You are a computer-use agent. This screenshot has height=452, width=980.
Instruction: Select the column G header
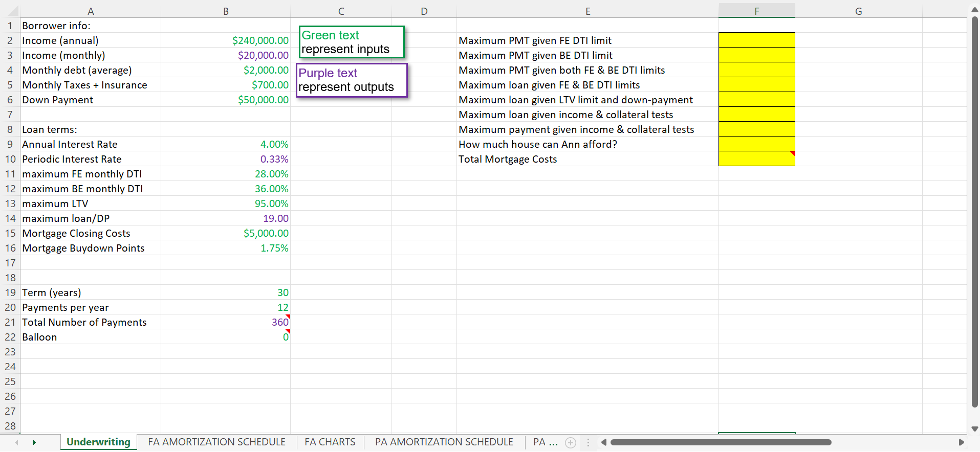coord(859,11)
